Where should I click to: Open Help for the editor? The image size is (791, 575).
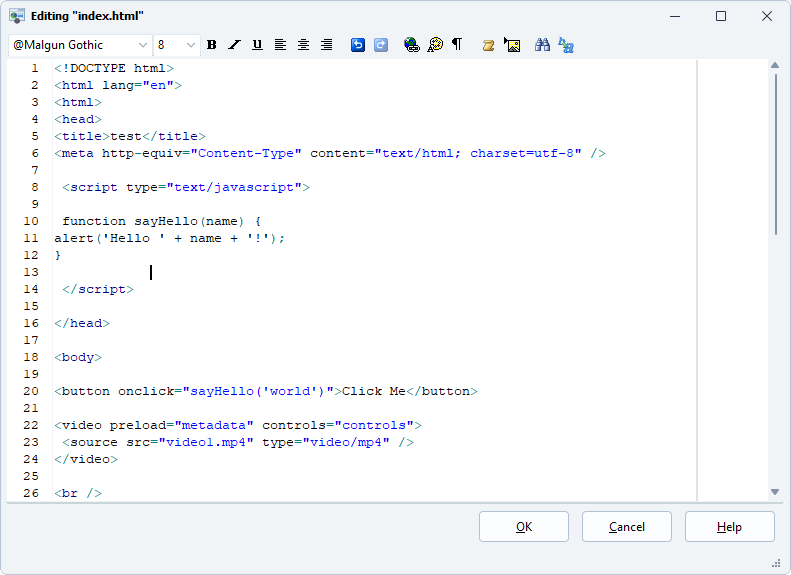pyautogui.click(x=729, y=527)
